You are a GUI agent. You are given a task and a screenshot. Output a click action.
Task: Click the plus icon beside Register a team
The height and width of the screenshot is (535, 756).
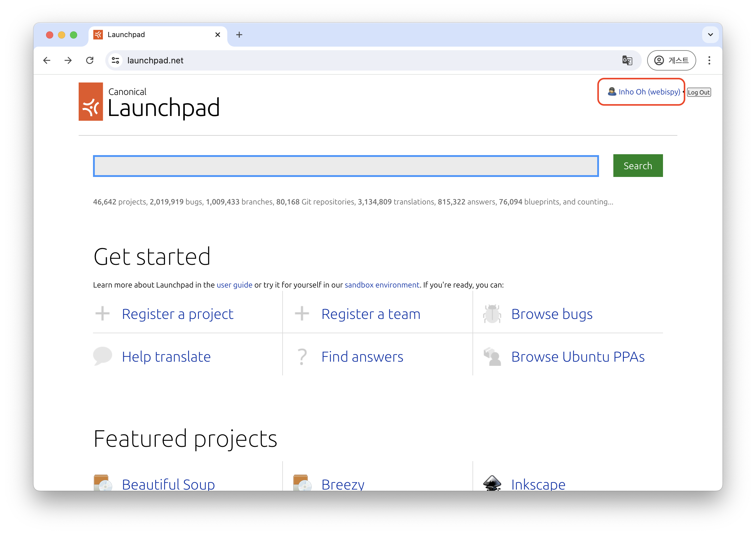301,313
